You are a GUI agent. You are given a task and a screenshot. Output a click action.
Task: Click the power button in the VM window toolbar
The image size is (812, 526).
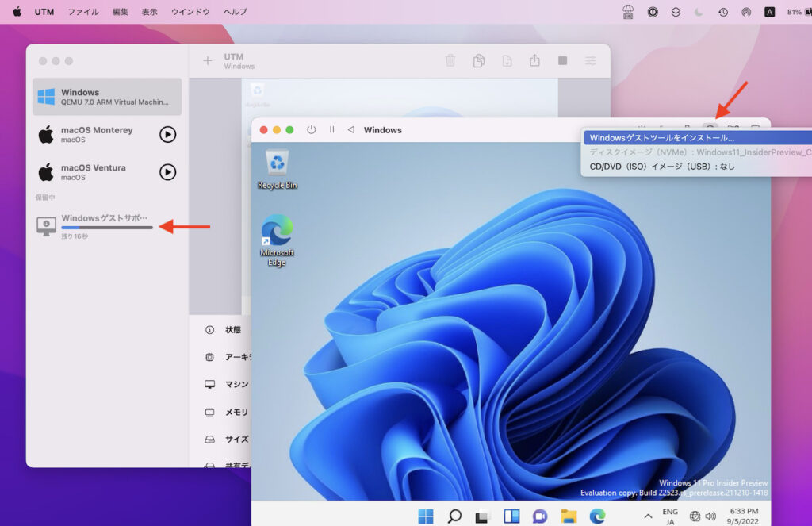pyautogui.click(x=311, y=129)
